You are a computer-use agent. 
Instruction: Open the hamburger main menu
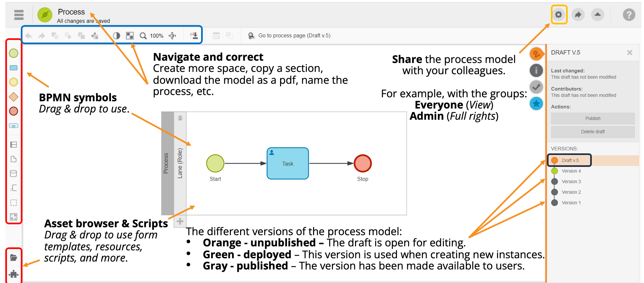tap(19, 15)
